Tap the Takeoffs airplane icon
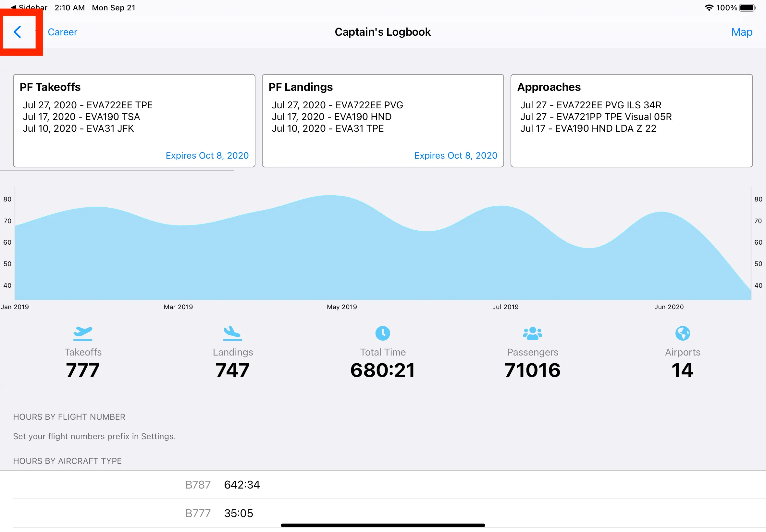This screenshot has height=532, width=766. click(x=83, y=333)
